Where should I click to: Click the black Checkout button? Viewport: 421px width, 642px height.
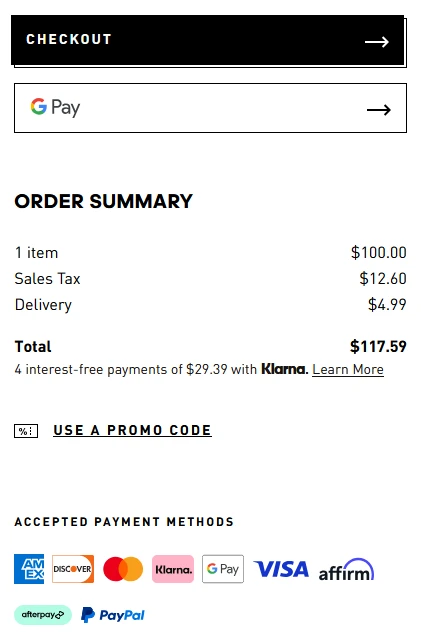pyautogui.click(x=208, y=40)
